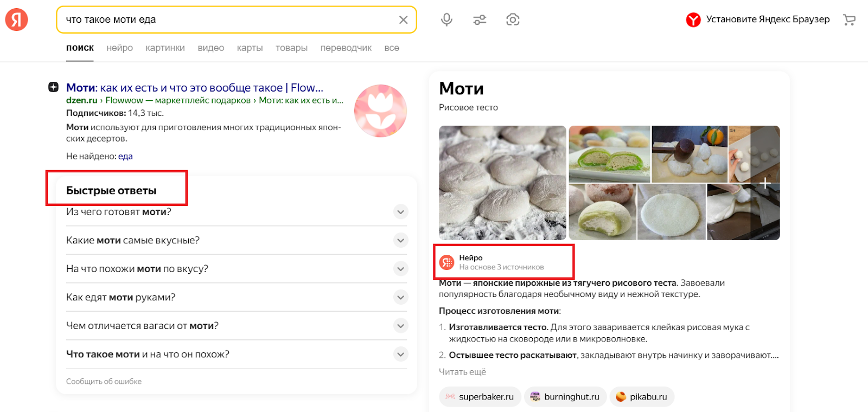Open the shopping cart icon
Screen dimensions: 868x412
[849, 20]
